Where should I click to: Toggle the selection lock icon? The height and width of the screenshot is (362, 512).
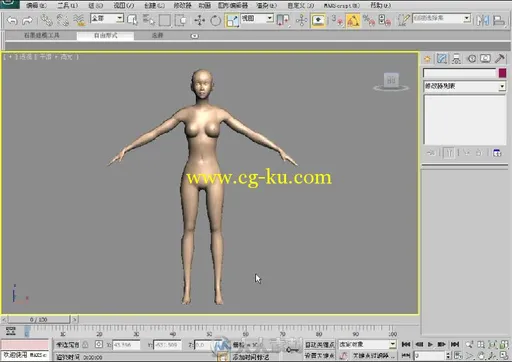point(85,344)
